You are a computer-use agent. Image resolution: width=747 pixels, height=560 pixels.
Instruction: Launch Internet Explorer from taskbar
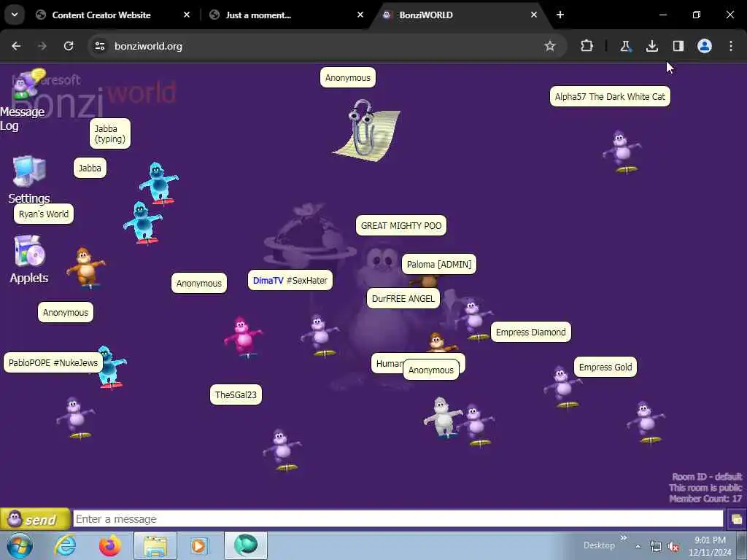tap(65, 545)
